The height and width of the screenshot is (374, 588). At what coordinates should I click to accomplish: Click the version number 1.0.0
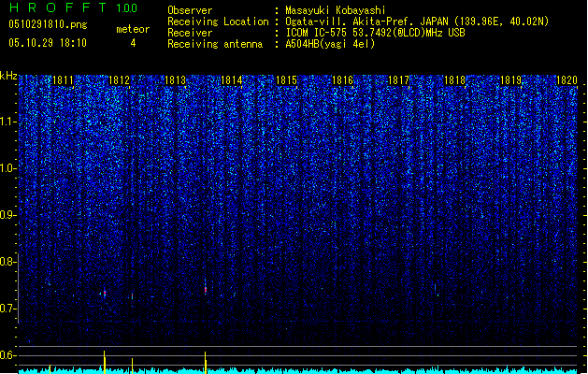click(127, 7)
